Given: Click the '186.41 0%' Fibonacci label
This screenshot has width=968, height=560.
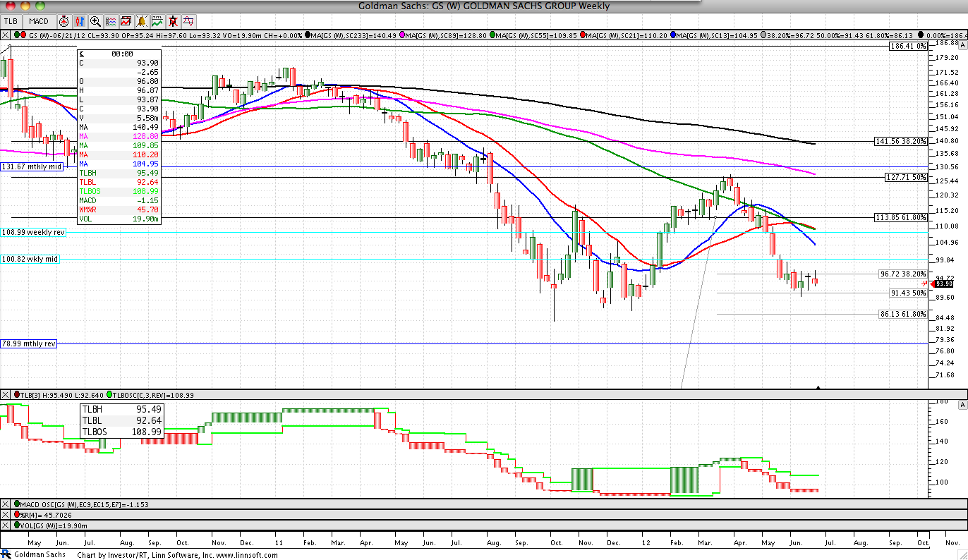Looking at the screenshot, I should click(x=907, y=46).
